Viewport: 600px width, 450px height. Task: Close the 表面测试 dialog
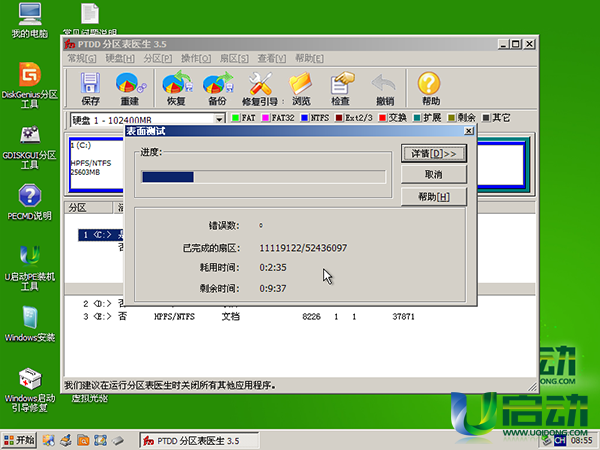(468, 131)
